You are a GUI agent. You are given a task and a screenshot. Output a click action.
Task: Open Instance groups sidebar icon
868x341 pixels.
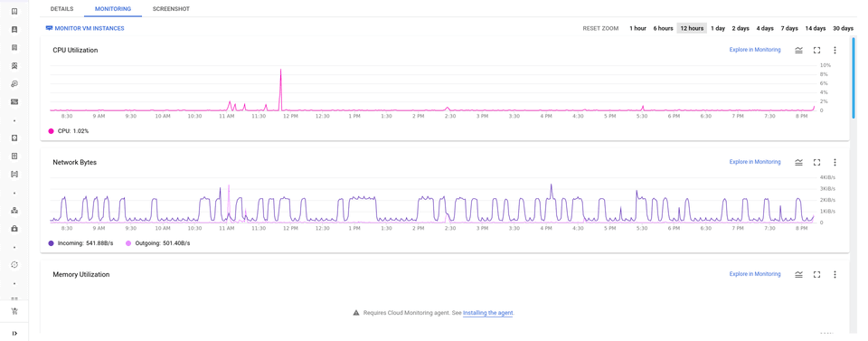(15, 211)
